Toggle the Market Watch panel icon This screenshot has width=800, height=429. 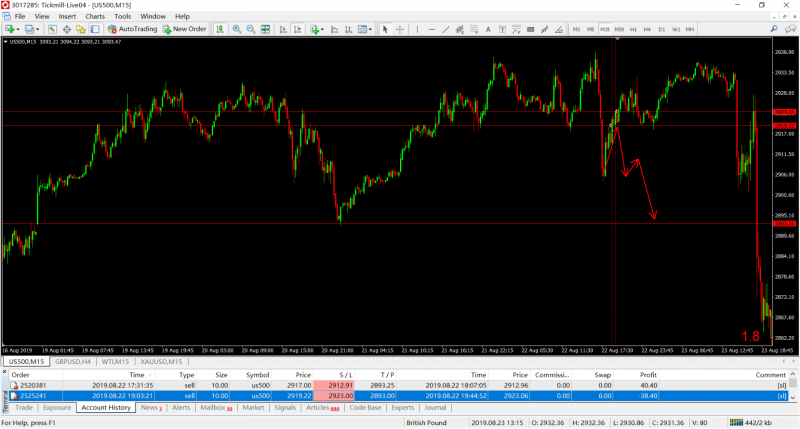(x=52, y=29)
